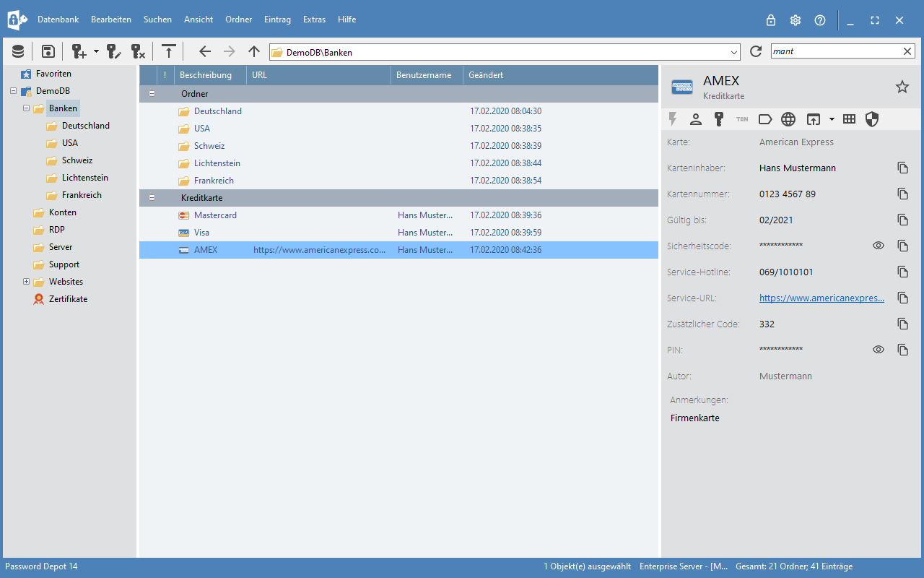924x578 pixels.
Task: Open the virtual keyboard grid icon
Action: click(849, 119)
